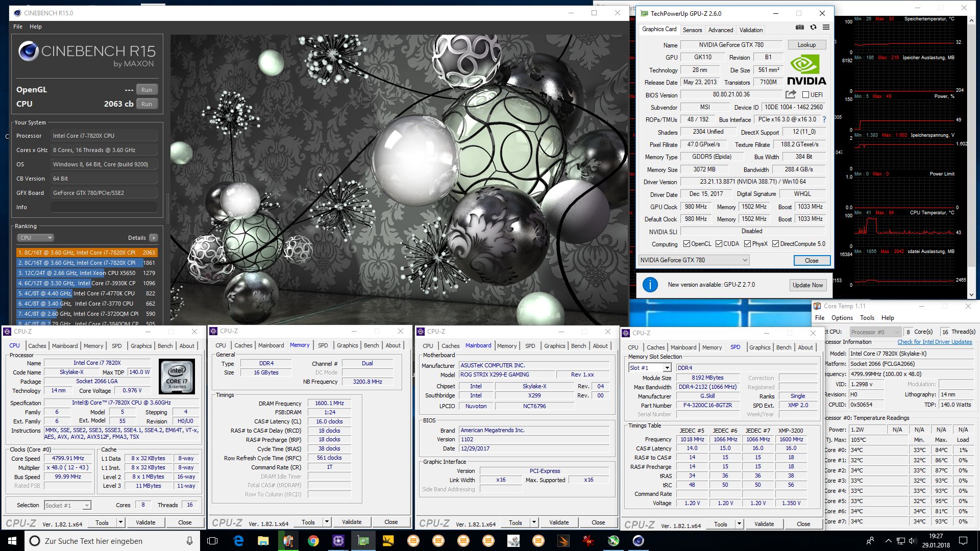Click the BIOS version share/export icon

(x=791, y=94)
